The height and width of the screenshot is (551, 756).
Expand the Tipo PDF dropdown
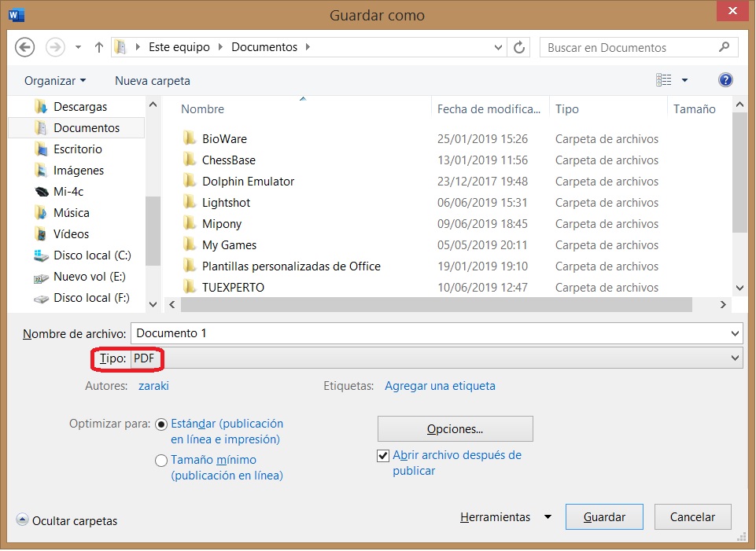tap(735, 358)
